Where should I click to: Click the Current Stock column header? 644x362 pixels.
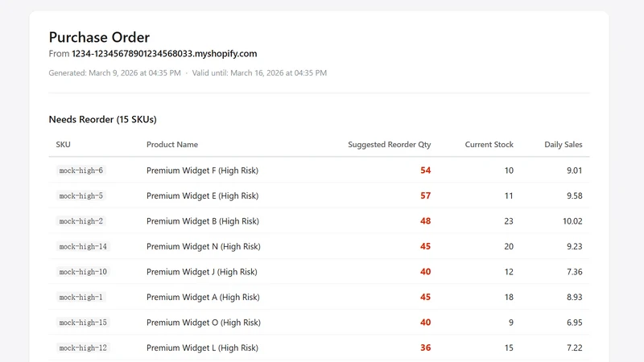[489, 145]
